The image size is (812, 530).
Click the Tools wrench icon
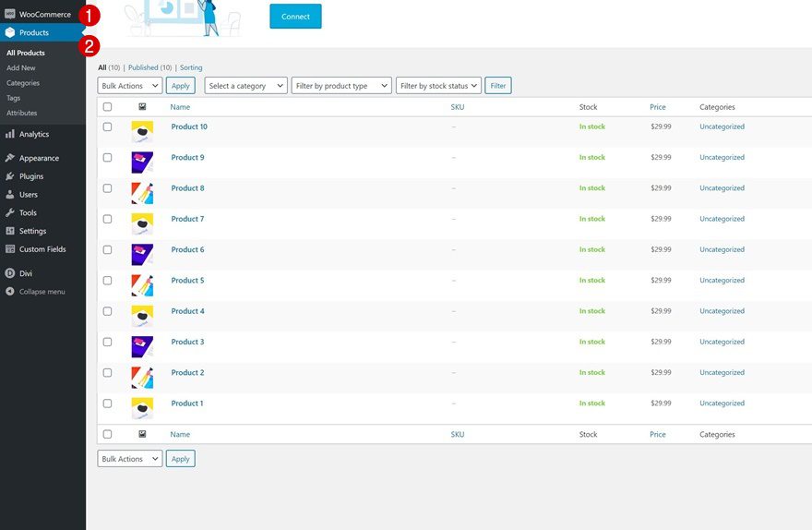(10, 213)
